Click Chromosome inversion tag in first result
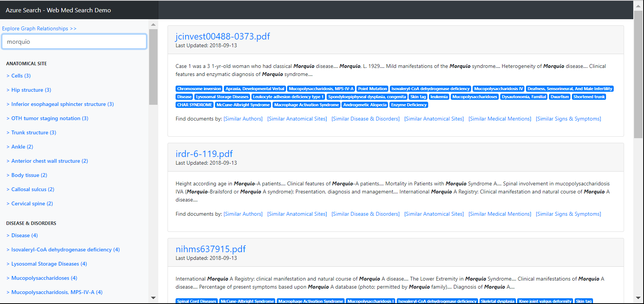 point(199,89)
